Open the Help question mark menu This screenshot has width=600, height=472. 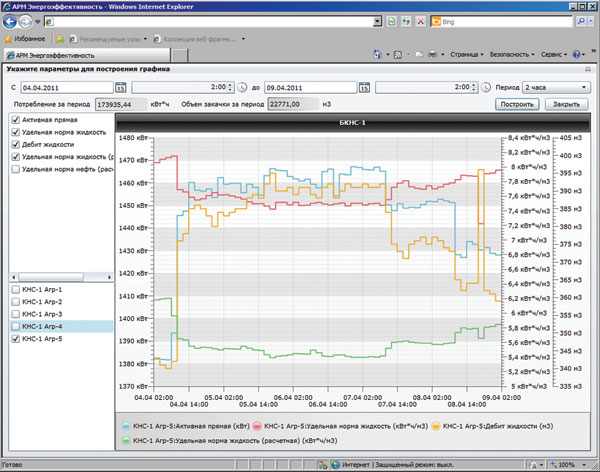(x=579, y=55)
